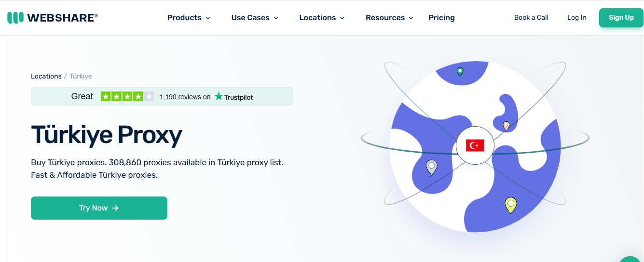Expand the Use Cases dropdown

(255, 18)
